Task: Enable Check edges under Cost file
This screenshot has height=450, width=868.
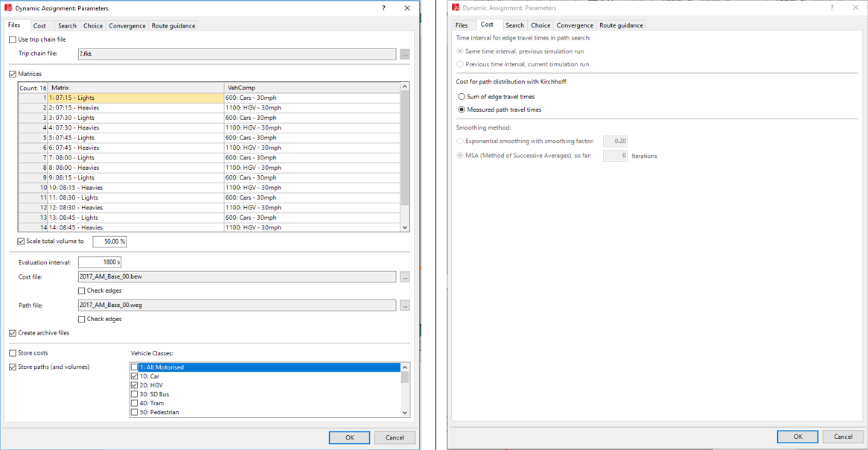Action: pyautogui.click(x=82, y=291)
